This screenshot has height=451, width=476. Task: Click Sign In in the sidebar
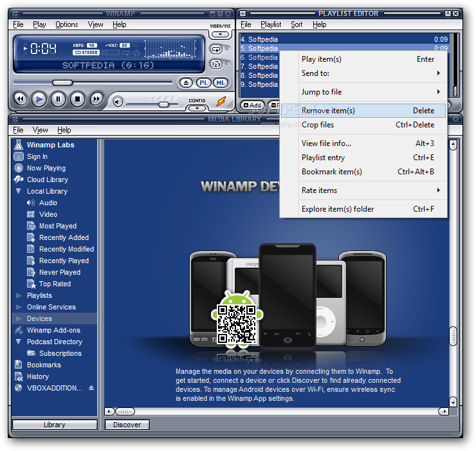[x=37, y=156]
